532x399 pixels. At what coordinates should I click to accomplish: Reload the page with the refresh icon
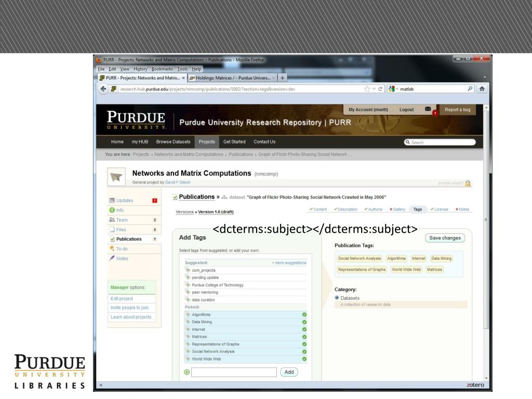(380, 89)
